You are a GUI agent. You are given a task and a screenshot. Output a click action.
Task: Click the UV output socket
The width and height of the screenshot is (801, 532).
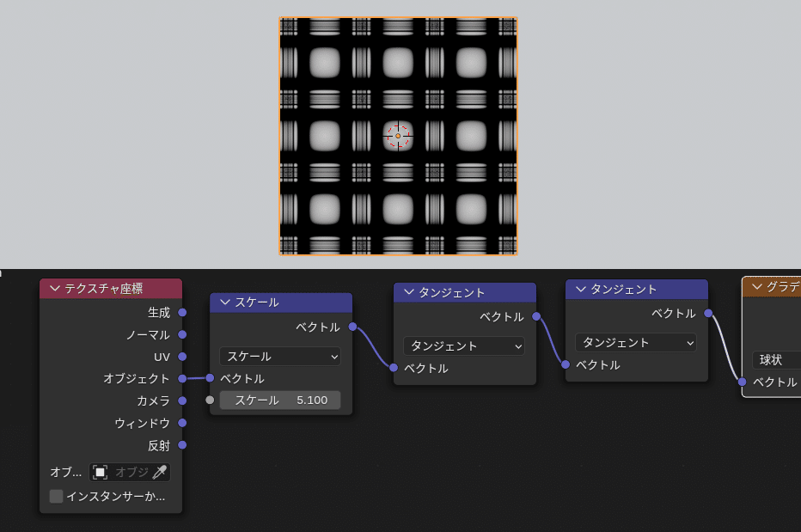[x=182, y=357]
